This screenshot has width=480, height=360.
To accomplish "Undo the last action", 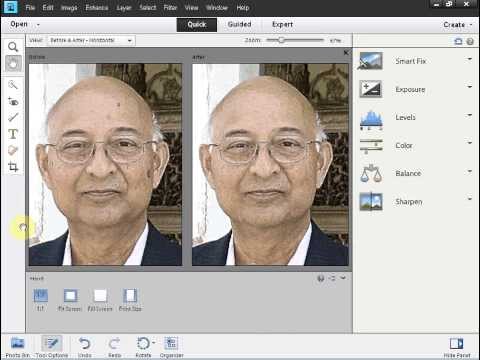I will point(84,347).
